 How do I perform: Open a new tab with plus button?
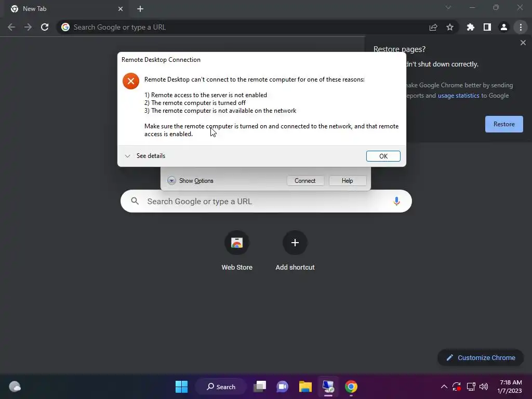pyautogui.click(x=140, y=9)
